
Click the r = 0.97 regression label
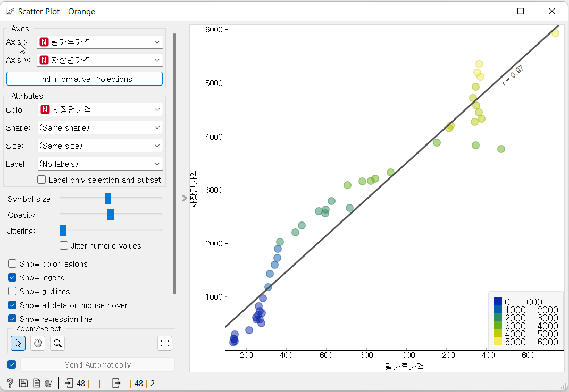(513, 75)
